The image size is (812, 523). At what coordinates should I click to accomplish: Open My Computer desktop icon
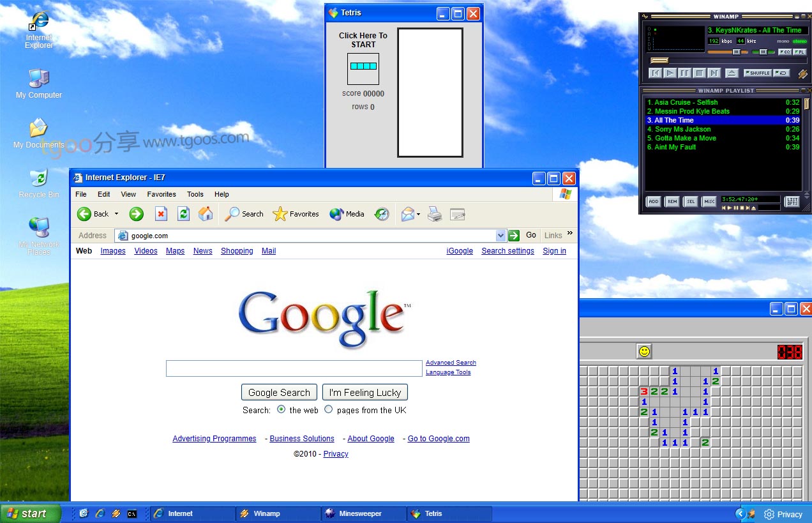point(38,80)
